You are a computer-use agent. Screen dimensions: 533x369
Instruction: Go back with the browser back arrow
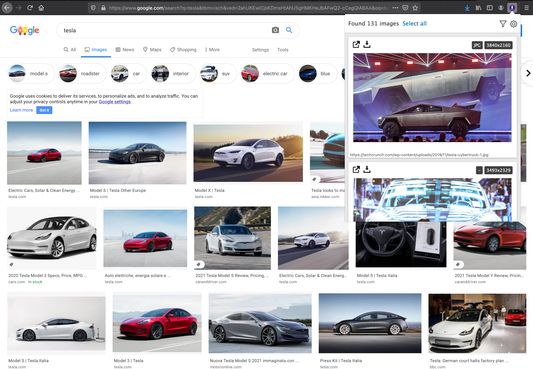[x=7, y=7]
